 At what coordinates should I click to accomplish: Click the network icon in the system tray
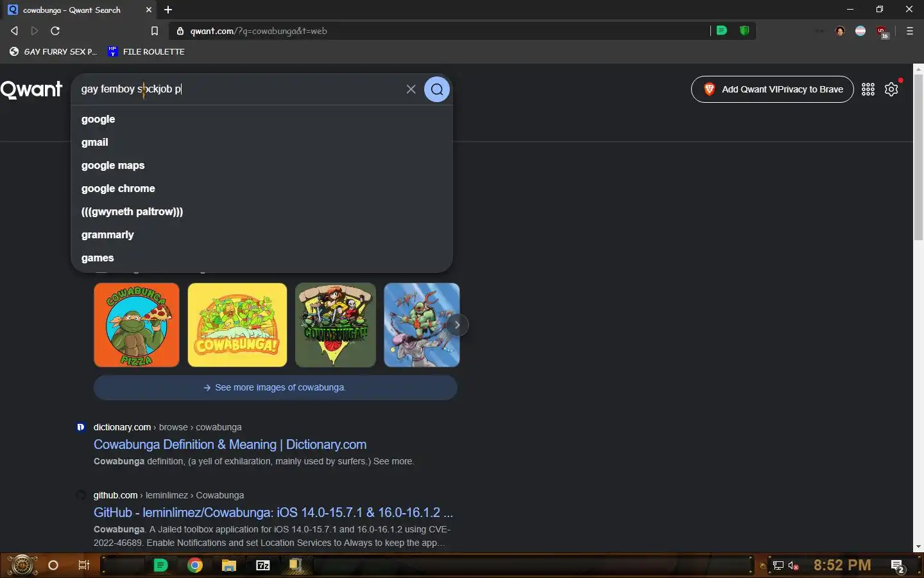[x=778, y=566]
